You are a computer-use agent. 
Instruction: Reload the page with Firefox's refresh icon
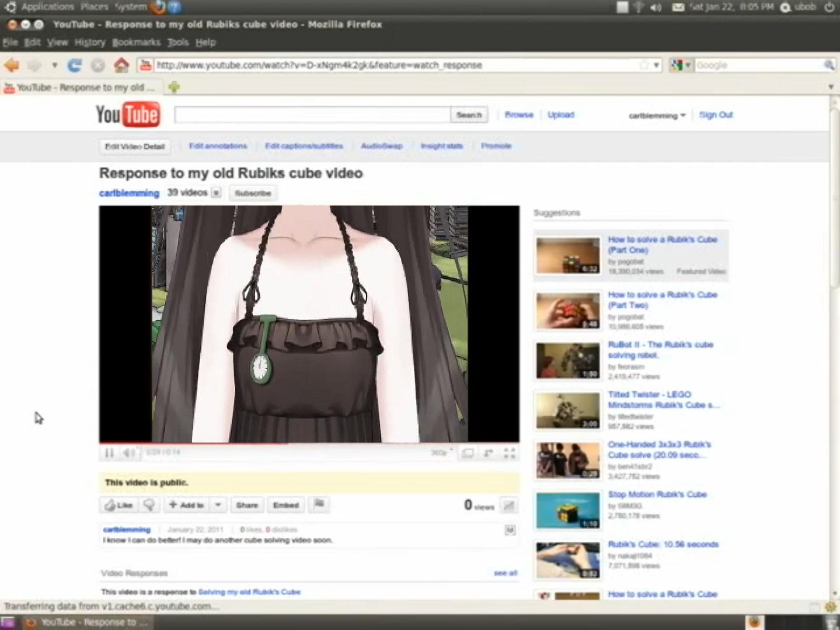(74, 65)
